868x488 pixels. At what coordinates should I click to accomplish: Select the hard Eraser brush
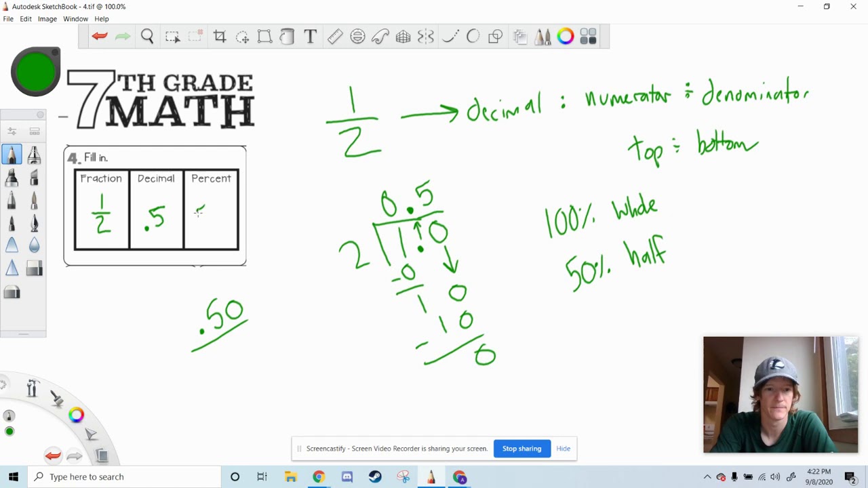pos(35,269)
